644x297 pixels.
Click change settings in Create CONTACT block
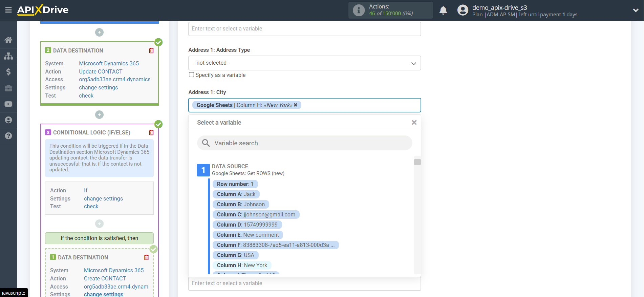point(104,294)
